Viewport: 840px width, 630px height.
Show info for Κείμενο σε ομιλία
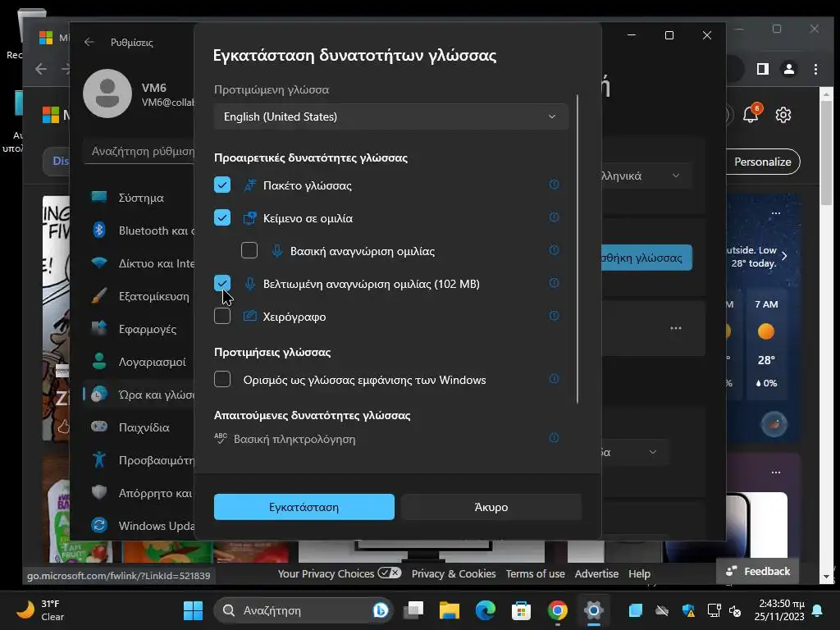pos(554,217)
